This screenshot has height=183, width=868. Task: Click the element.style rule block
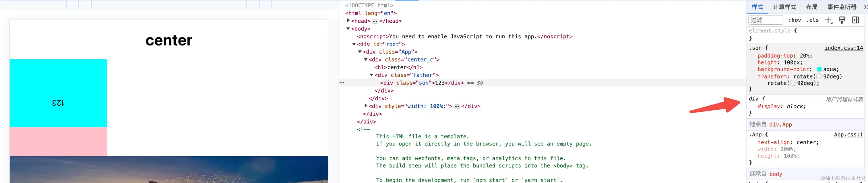(806, 34)
